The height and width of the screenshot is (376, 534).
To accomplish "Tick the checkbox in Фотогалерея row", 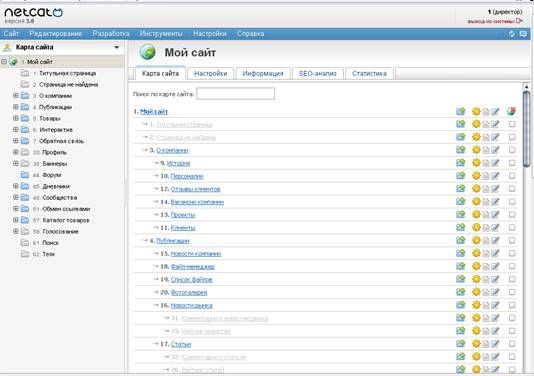I will point(512,292).
